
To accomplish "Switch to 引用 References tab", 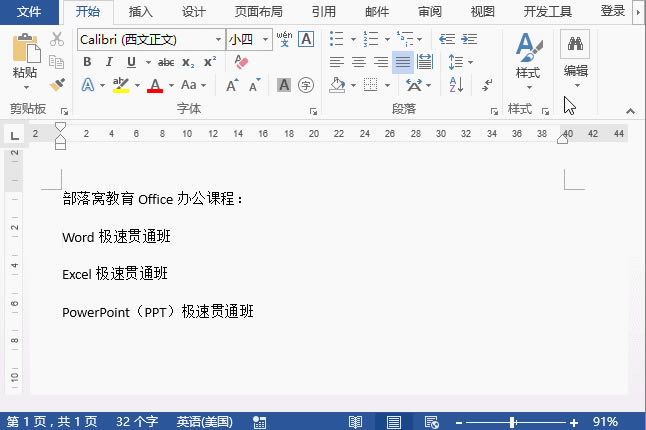I will coord(323,12).
